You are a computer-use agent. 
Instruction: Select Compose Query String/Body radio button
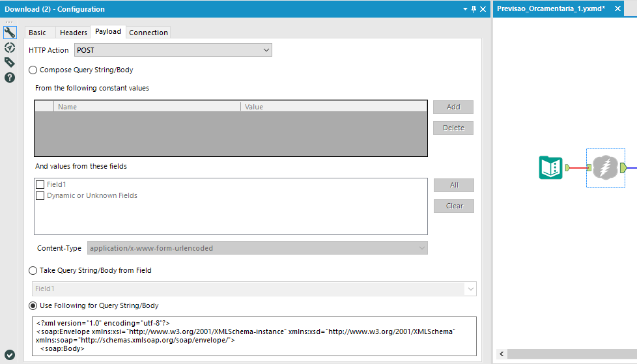tap(33, 70)
